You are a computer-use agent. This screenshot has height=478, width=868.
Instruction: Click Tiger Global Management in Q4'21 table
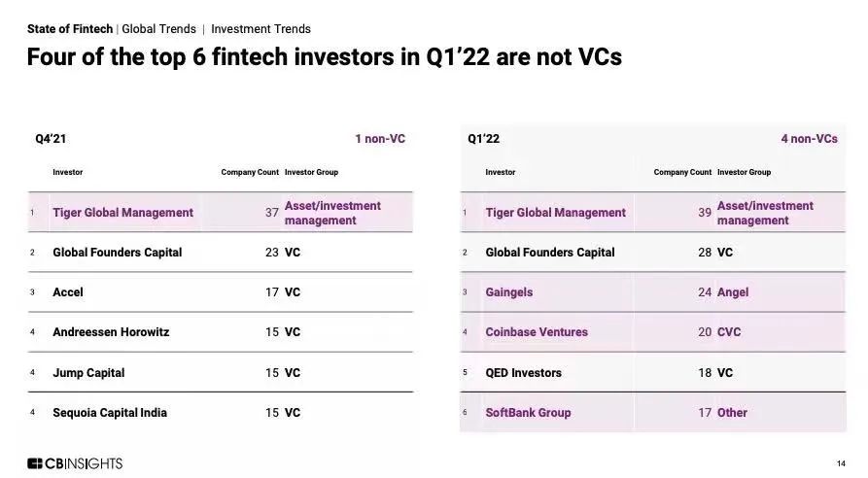coord(122,213)
